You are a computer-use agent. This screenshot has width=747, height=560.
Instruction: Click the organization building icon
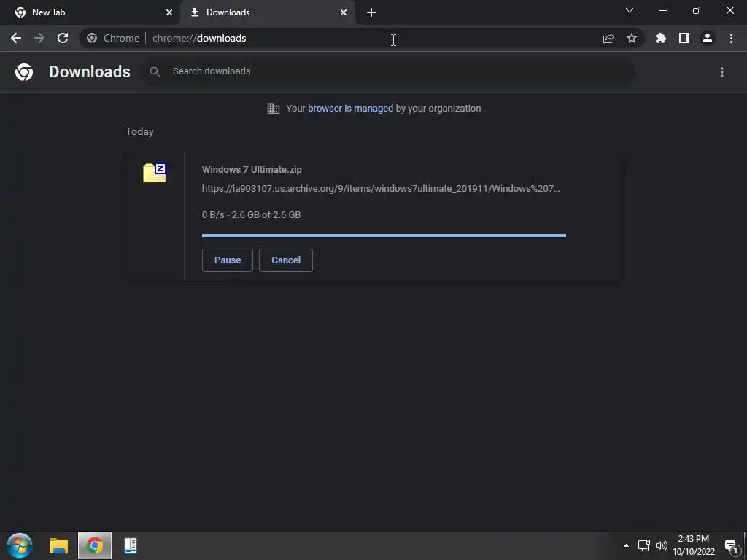tap(274, 109)
